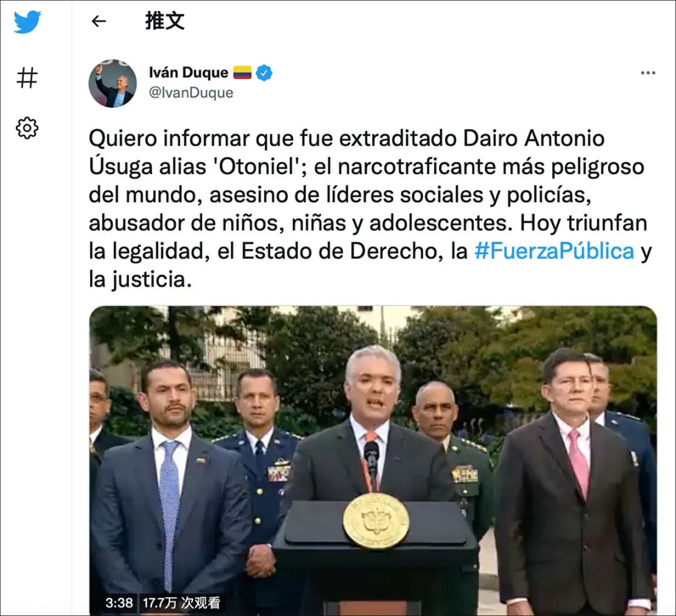This screenshot has height=616, width=676.
Task: Go back with the left arrow
Action: pyautogui.click(x=99, y=21)
